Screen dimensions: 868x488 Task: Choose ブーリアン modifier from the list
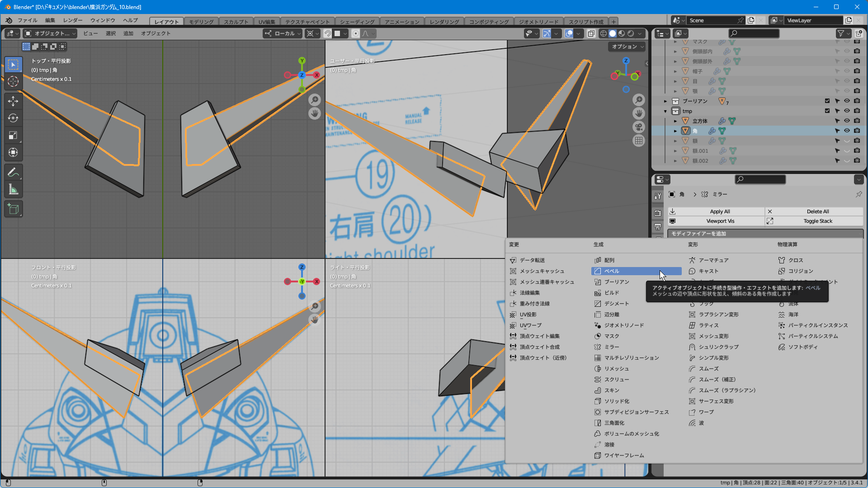point(617,282)
